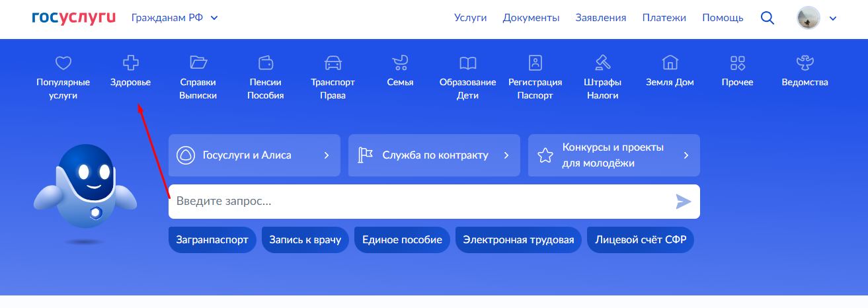Open the user profile avatar
This screenshot has width=868, height=308.
click(x=809, y=18)
